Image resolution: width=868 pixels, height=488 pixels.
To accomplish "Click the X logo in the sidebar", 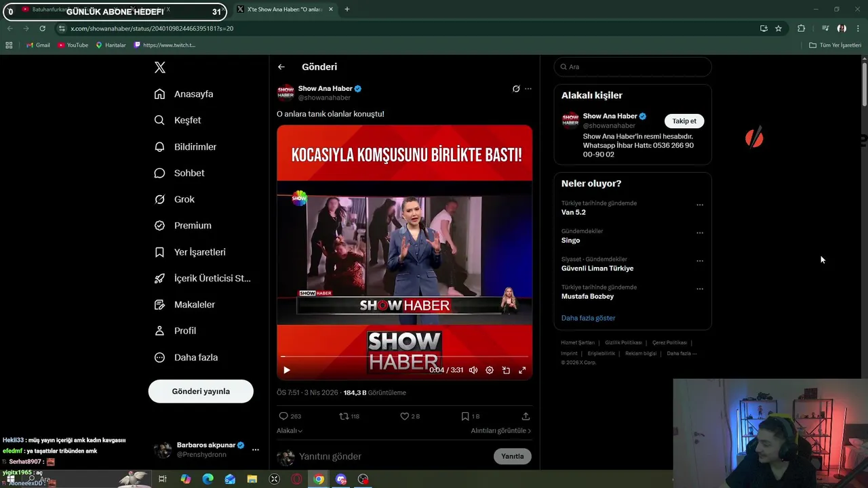I will coord(160,67).
